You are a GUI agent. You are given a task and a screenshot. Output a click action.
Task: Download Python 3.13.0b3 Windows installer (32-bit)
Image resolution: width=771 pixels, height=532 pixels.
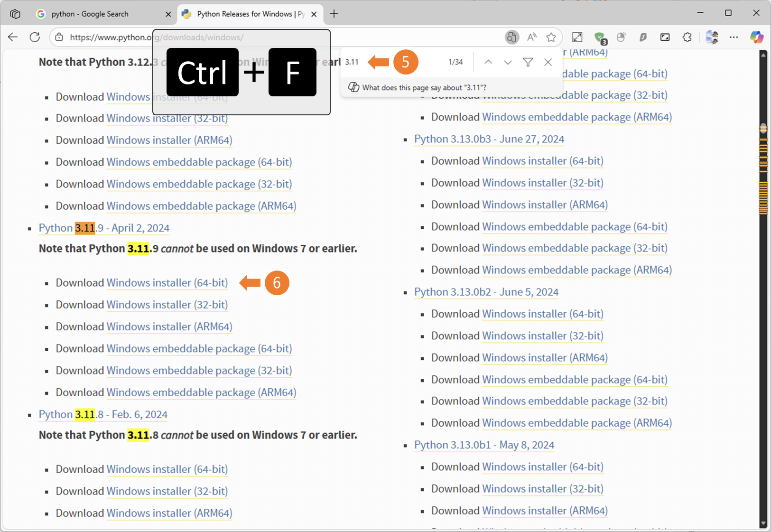tap(543, 183)
